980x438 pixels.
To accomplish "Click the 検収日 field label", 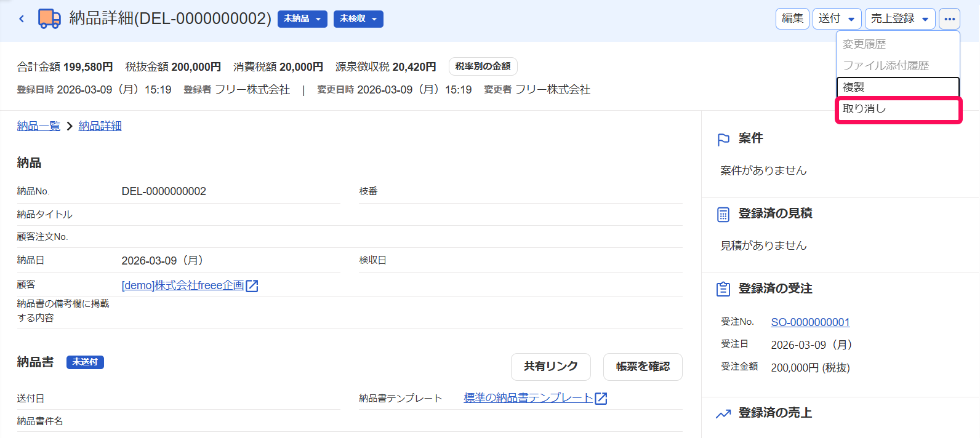I will coord(373,260).
